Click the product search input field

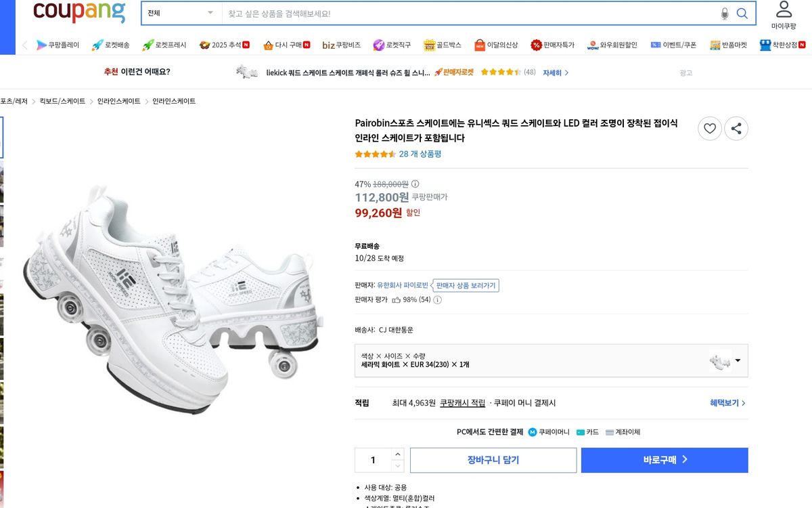(x=467, y=14)
